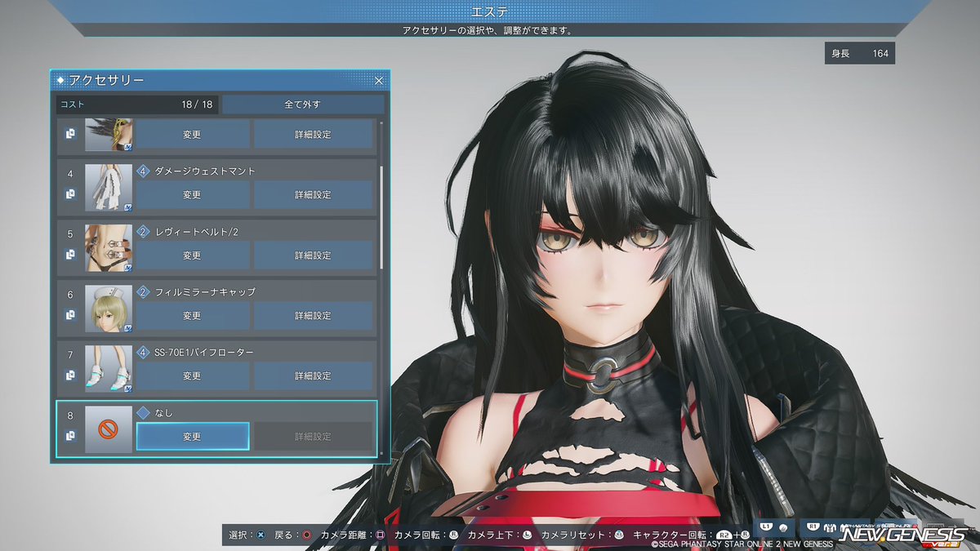Viewport: 980px width, 551px height.
Task: Click the copy icon in slot 4 row
Action: click(x=70, y=194)
